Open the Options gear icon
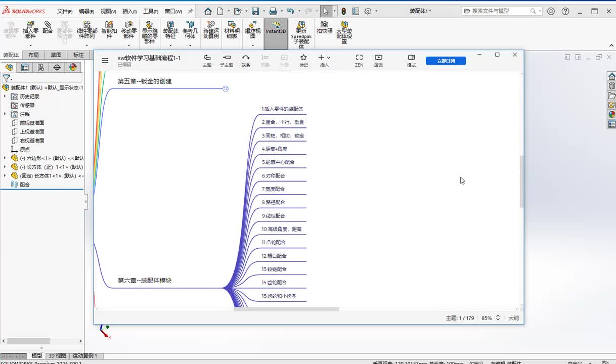This screenshot has height=364, width=616. point(368,11)
